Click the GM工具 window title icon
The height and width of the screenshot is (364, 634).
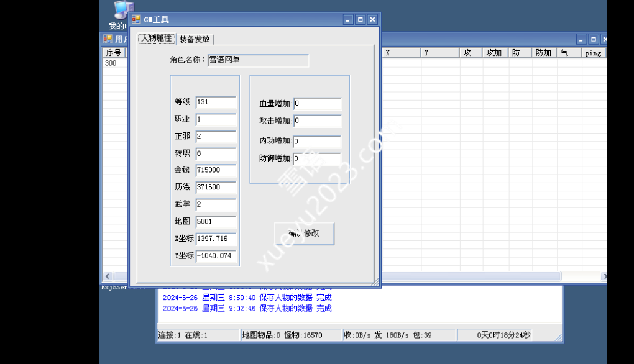pyautogui.click(x=136, y=19)
